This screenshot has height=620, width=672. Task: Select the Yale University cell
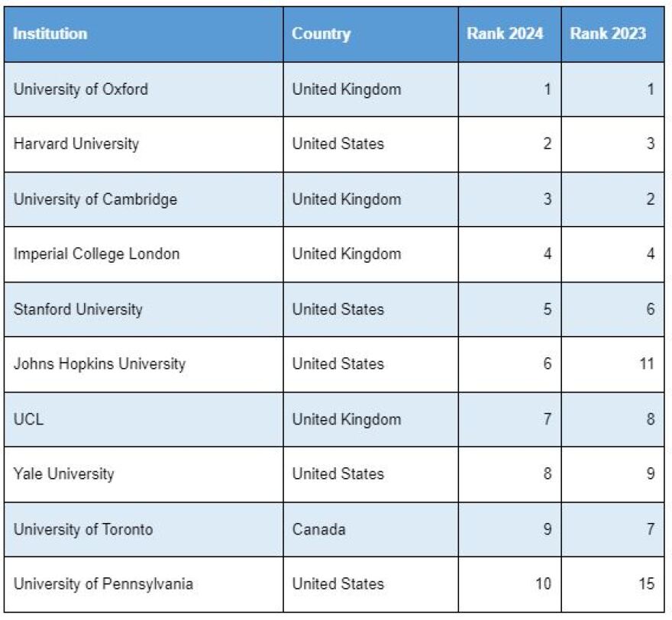(x=63, y=474)
